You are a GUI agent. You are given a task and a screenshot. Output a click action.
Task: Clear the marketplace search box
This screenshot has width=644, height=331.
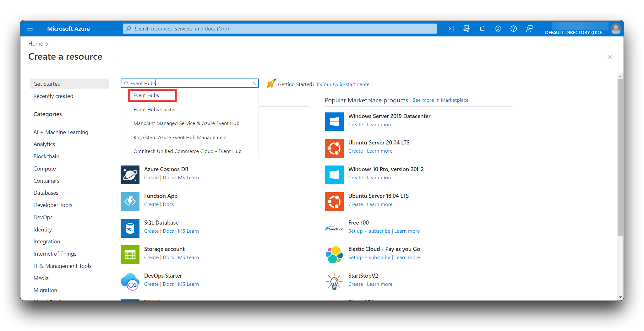pos(254,83)
